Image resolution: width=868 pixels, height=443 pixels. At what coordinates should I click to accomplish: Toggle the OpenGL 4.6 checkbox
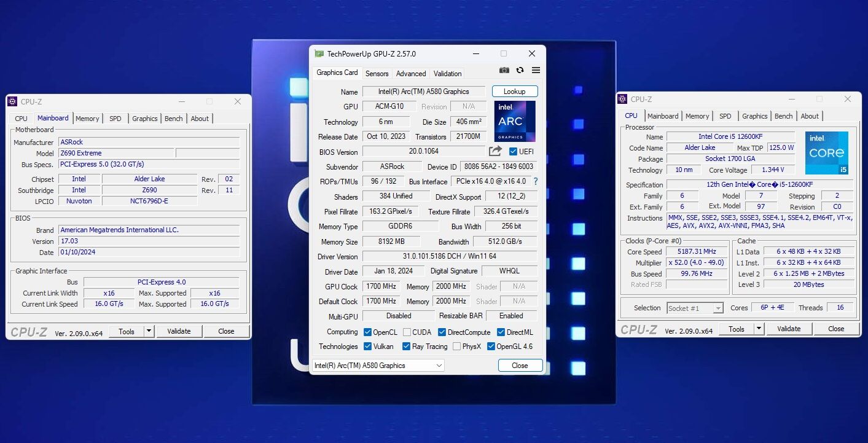491,347
